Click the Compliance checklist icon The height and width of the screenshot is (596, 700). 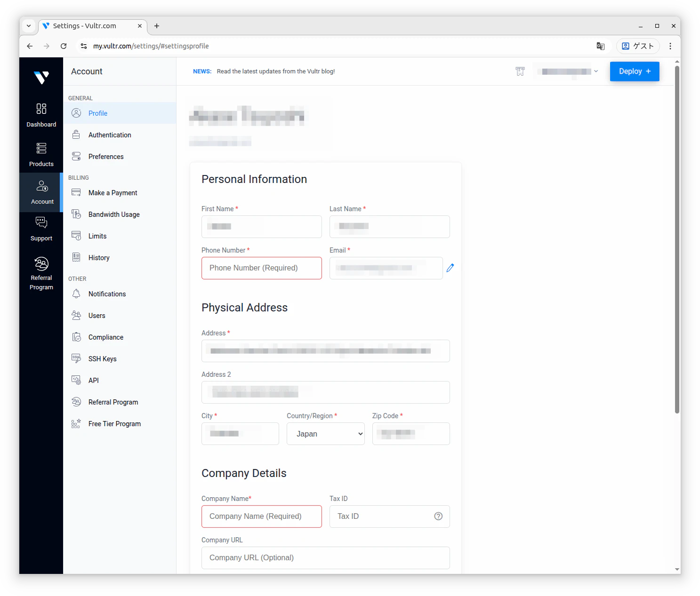(x=76, y=337)
